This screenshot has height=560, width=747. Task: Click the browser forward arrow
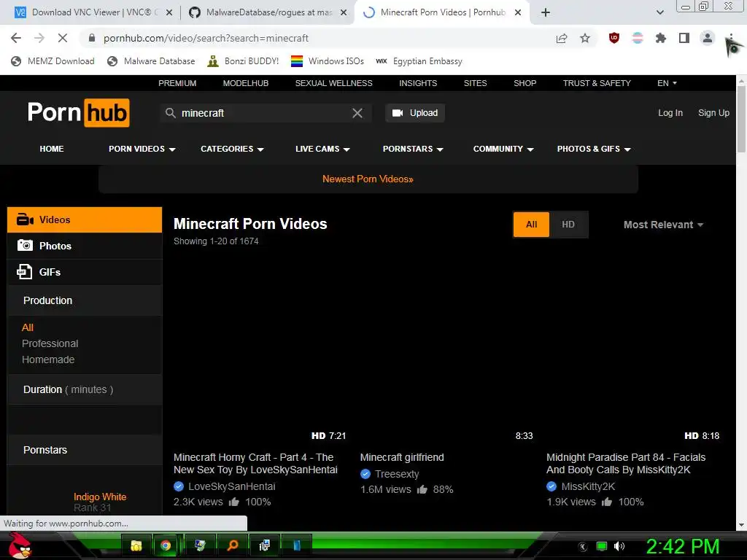(39, 38)
